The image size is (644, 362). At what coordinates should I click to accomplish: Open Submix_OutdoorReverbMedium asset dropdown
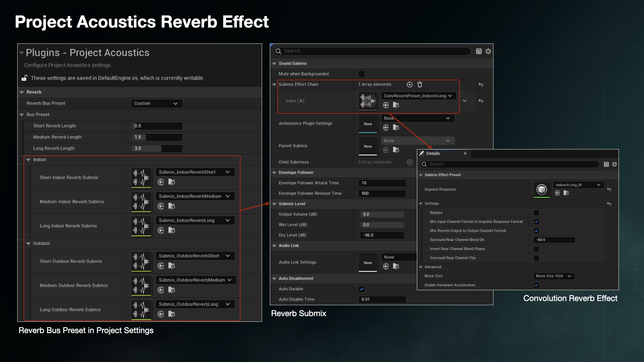pos(196,280)
